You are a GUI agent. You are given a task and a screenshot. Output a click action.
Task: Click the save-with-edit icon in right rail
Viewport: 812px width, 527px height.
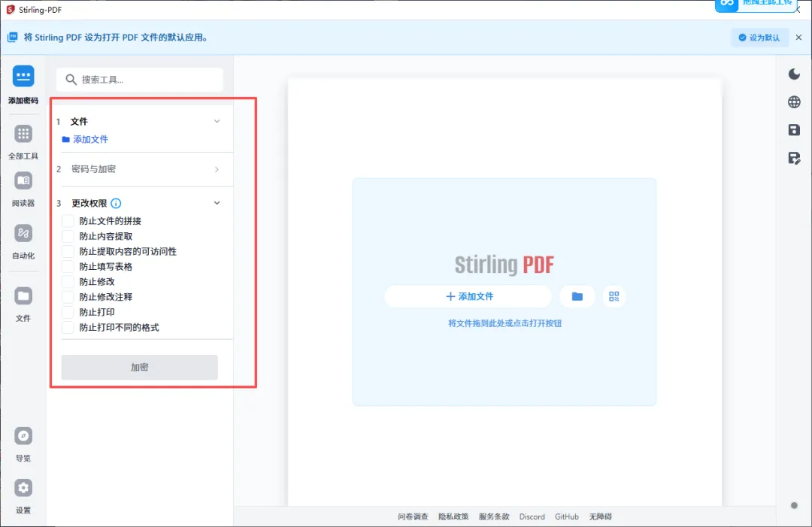click(x=794, y=158)
